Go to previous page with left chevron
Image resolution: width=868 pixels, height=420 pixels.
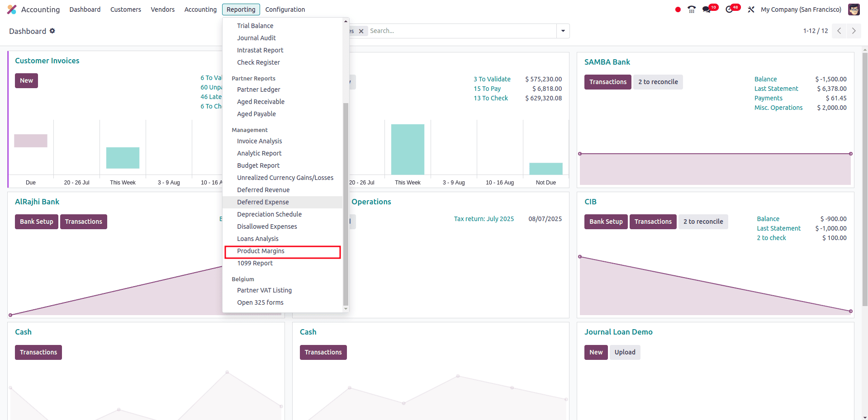tap(839, 31)
